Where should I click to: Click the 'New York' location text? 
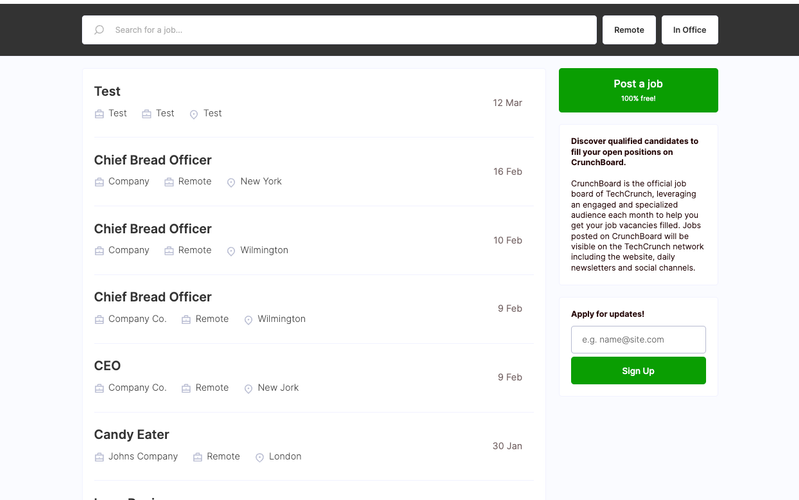tap(261, 181)
